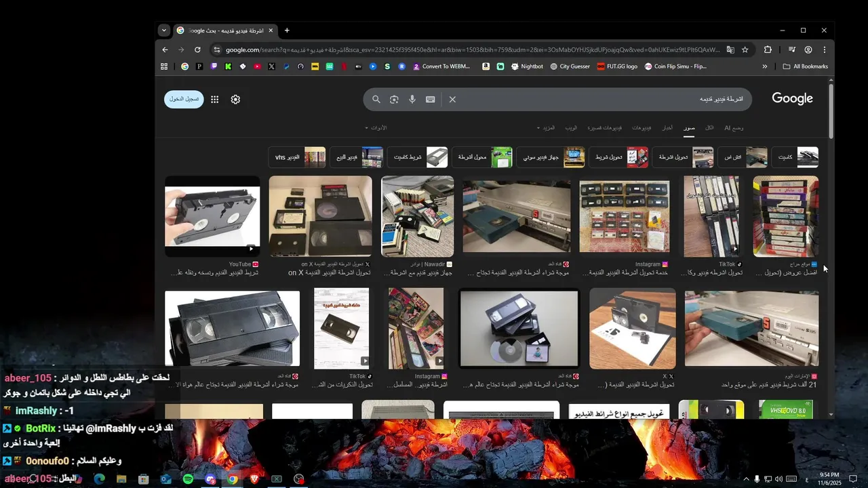Clear the search box with the X
The width and height of the screenshot is (868, 488).
tap(452, 100)
